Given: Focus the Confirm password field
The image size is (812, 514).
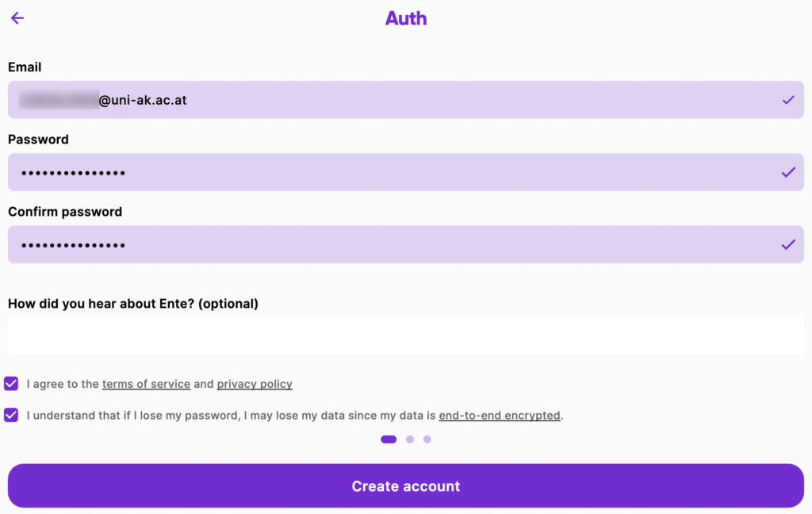Looking at the screenshot, I should tap(396, 244).
